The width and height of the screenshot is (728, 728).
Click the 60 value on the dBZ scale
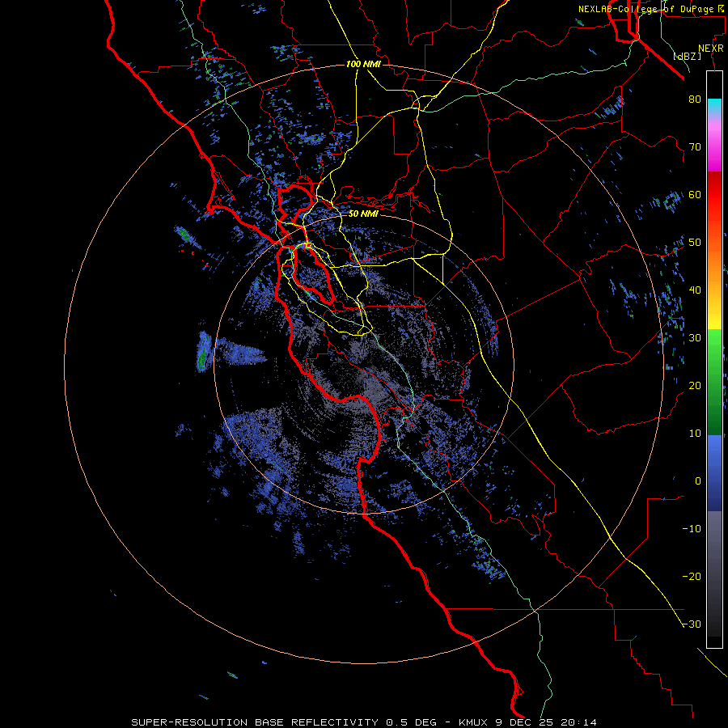(x=695, y=194)
